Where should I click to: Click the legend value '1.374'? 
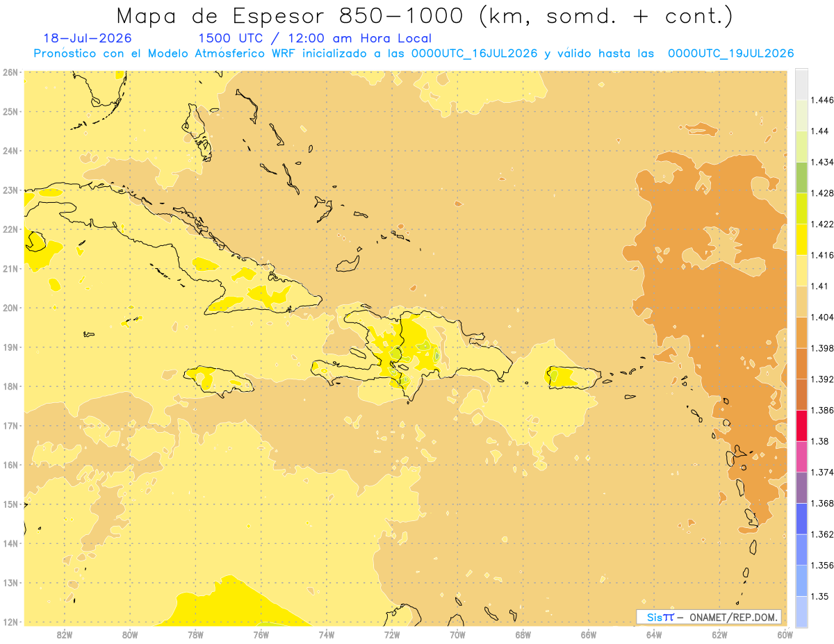click(822, 472)
